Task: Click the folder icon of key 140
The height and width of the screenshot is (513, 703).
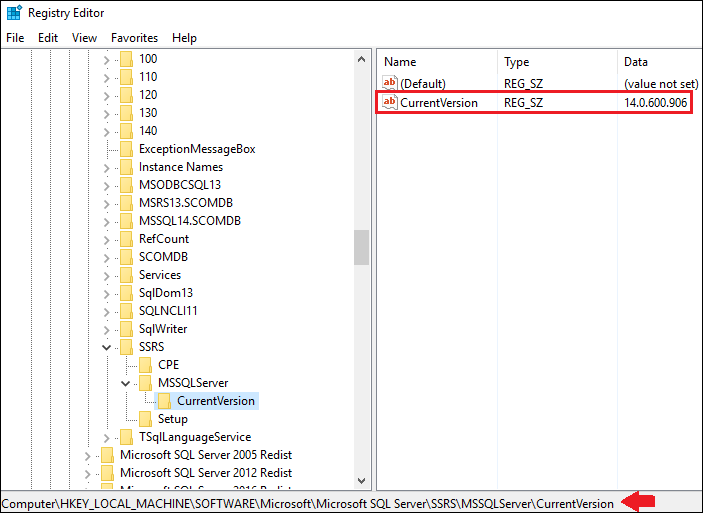Action: point(126,130)
